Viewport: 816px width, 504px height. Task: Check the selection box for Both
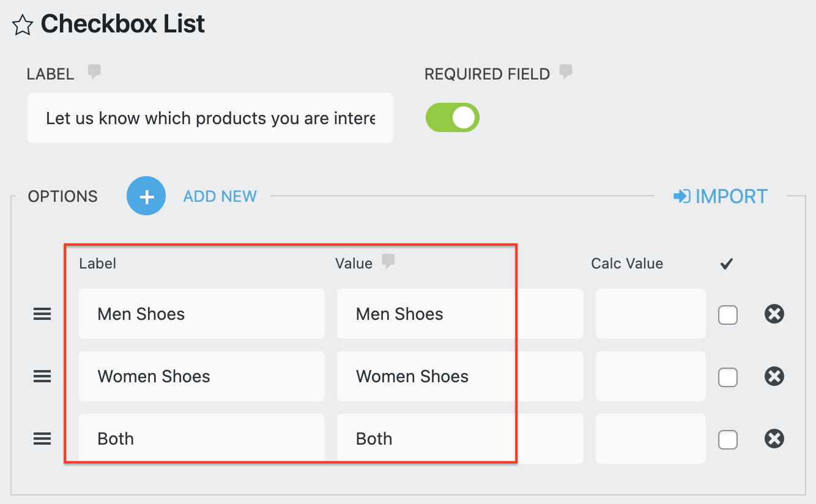point(728,439)
